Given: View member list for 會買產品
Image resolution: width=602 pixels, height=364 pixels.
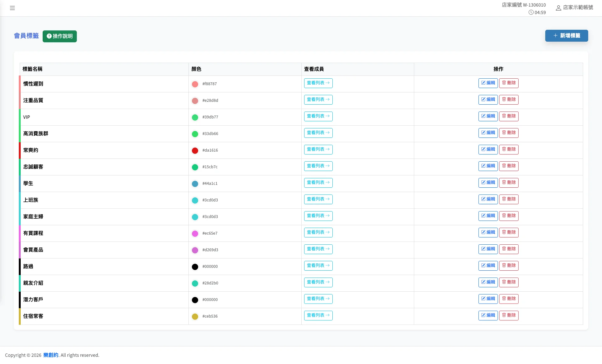Looking at the screenshot, I should tap(318, 249).
